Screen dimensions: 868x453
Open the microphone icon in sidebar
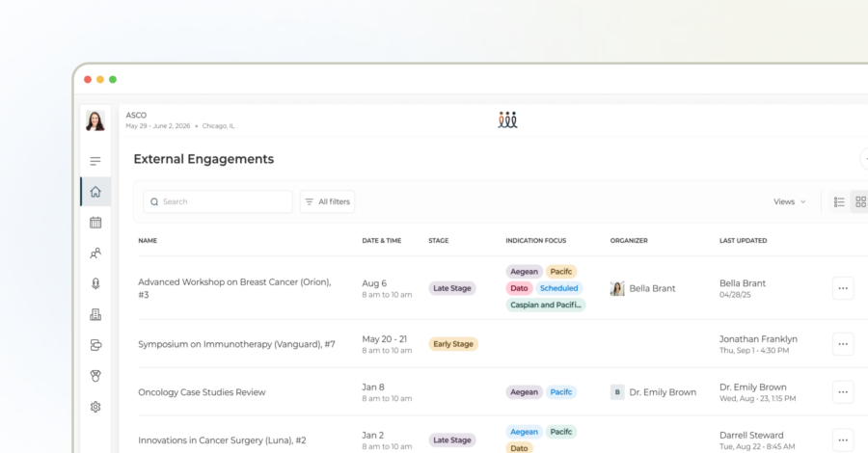point(95,283)
